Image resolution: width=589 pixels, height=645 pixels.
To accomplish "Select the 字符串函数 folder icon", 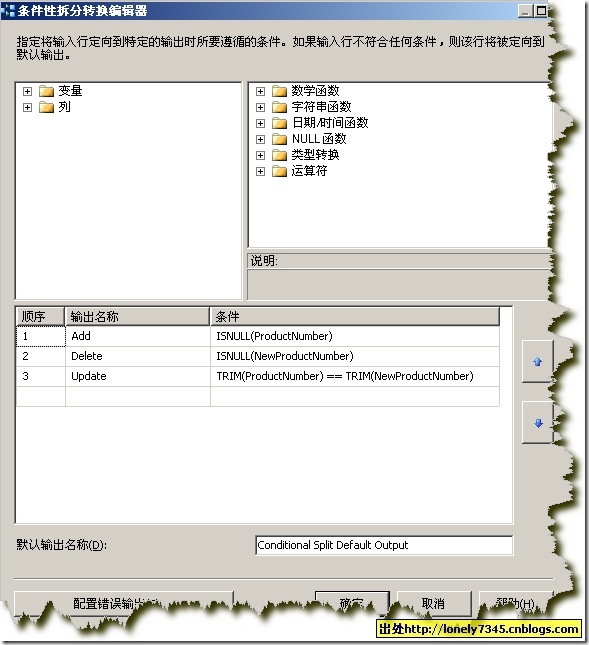I will (x=279, y=107).
